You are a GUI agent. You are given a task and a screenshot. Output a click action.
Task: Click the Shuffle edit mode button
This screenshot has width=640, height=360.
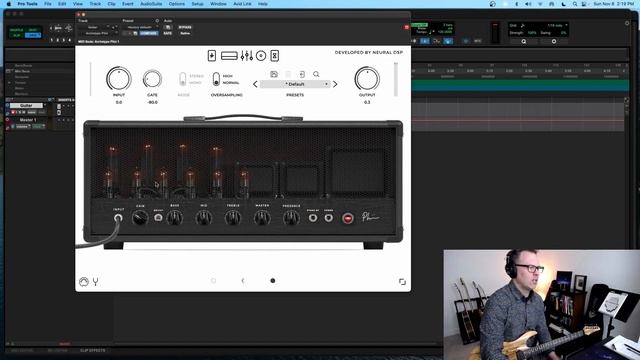(16, 30)
